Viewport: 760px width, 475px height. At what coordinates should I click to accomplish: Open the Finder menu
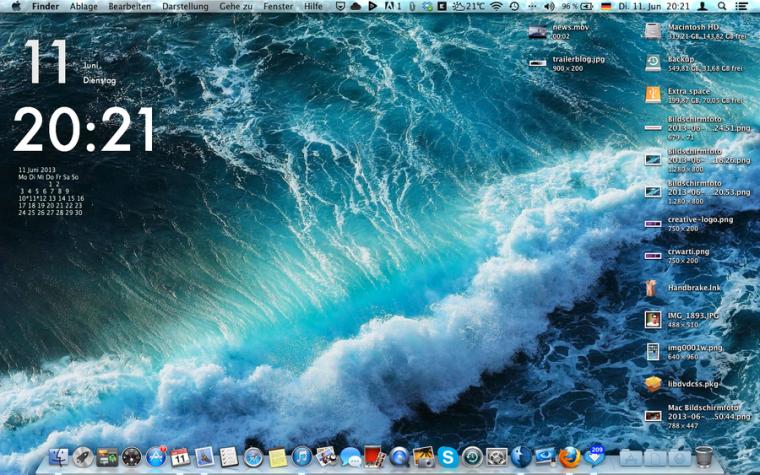point(46,6)
